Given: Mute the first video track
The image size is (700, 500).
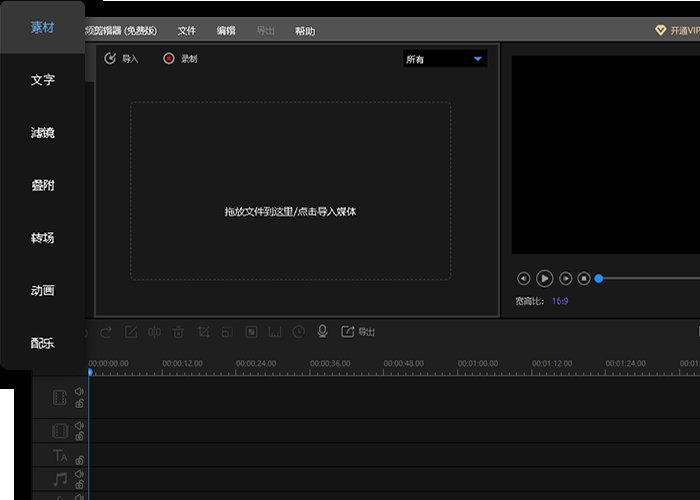Looking at the screenshot, I should click(79, 392).
